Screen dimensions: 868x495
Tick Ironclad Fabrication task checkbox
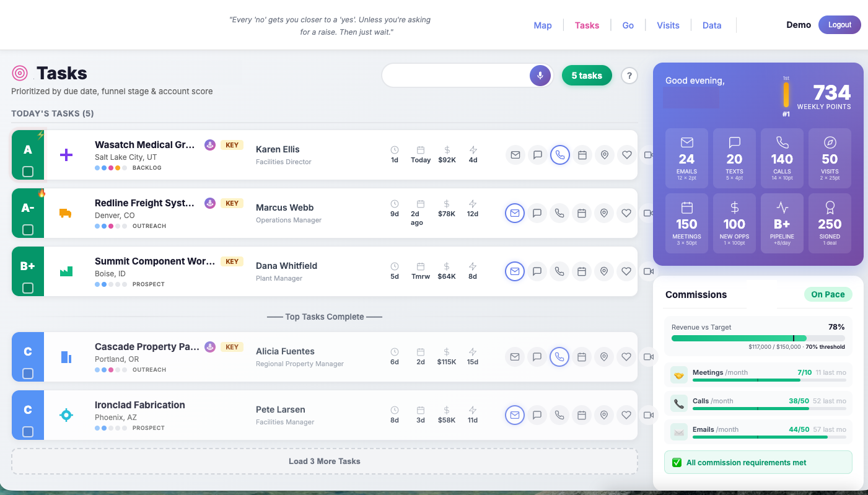point(28,432)
